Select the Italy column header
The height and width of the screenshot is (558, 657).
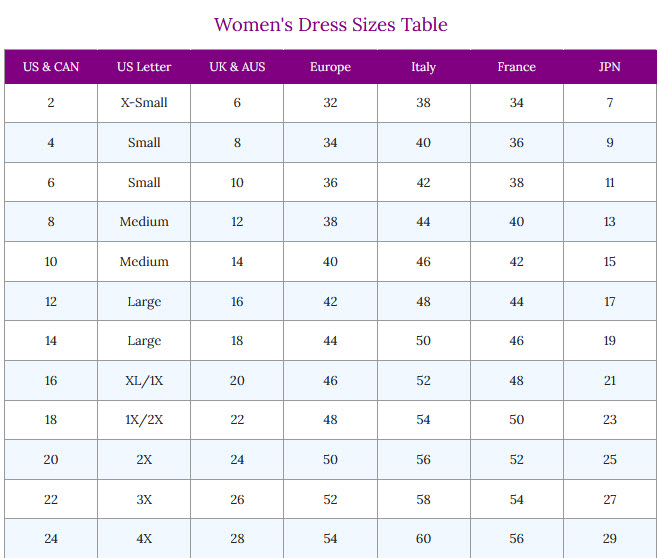[423, 67]
